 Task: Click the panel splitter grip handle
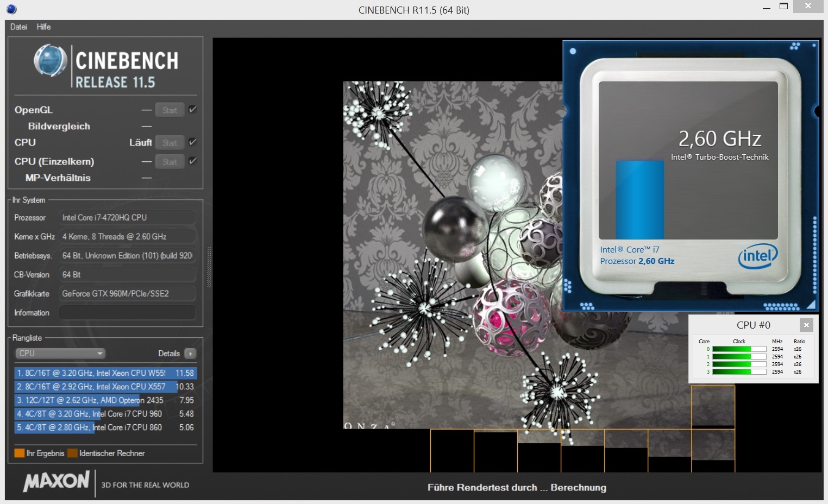pyautogui.click(x=209, y=267)
